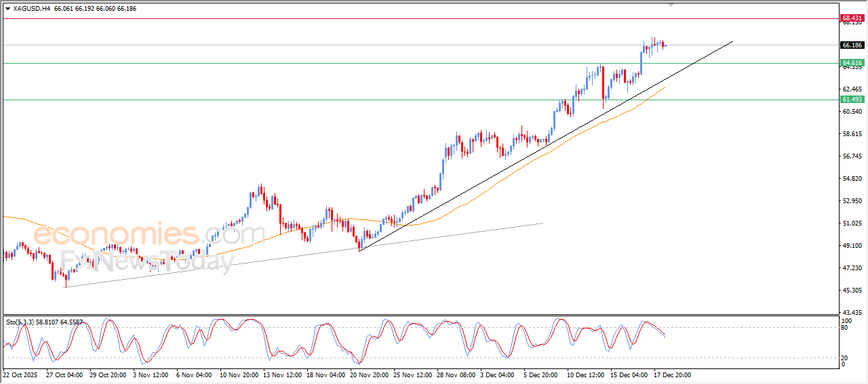
Task: Click the 17 Dec 20:00 time label
Action: (673, 374)
